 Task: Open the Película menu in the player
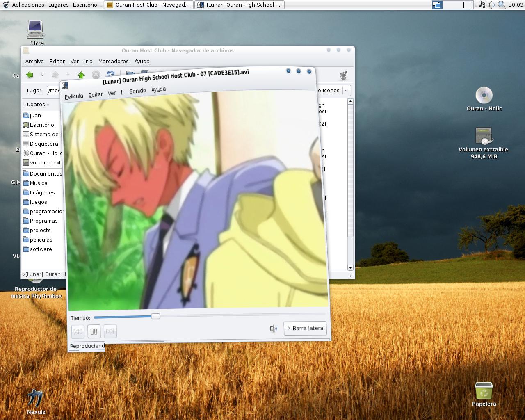click(74, 96)
